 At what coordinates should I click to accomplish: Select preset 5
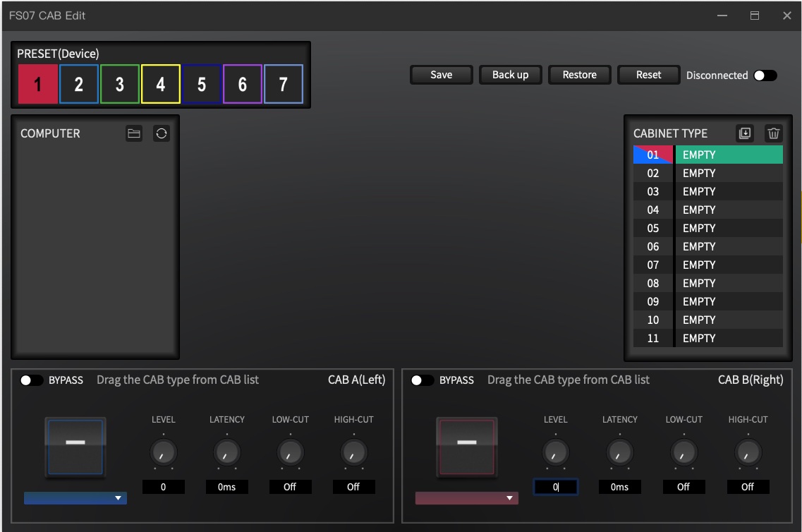click(202, 84)
